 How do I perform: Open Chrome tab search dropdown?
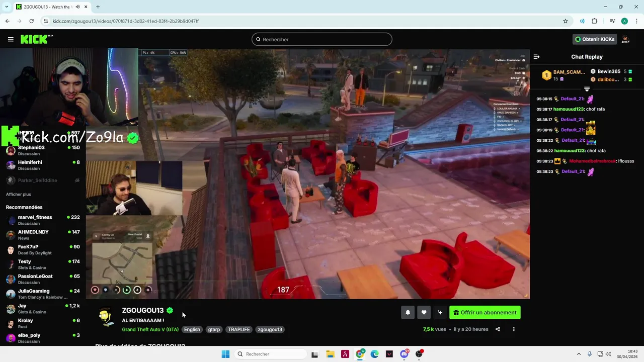click(x=7, y=7)
